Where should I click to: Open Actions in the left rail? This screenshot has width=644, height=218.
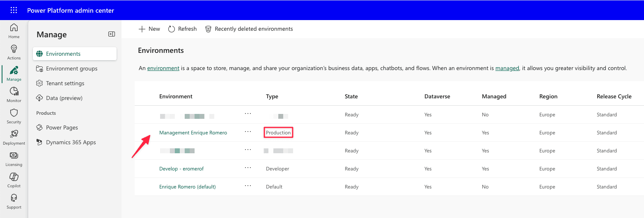coord(14,52)
